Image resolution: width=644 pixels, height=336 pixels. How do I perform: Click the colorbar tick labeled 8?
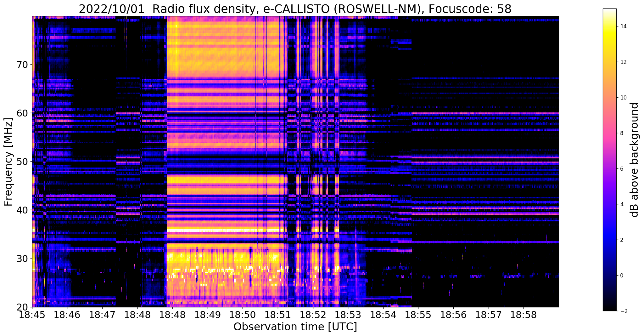point(621,133)
